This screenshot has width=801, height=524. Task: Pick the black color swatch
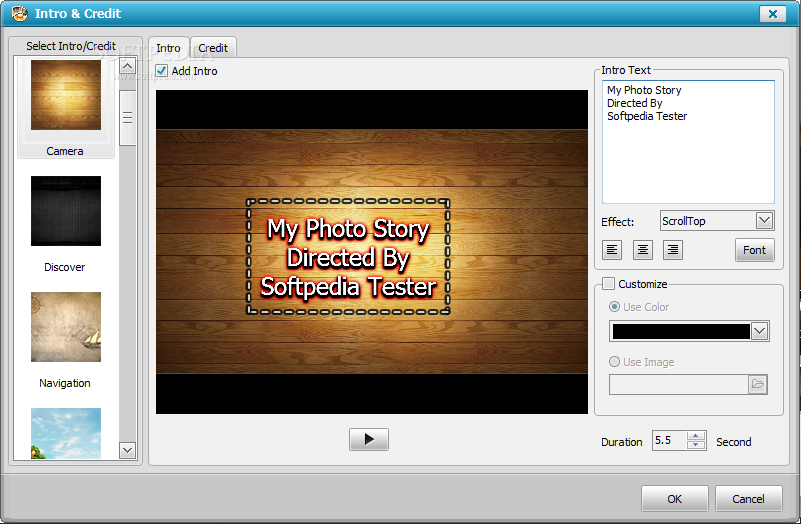tap(681, 331)
